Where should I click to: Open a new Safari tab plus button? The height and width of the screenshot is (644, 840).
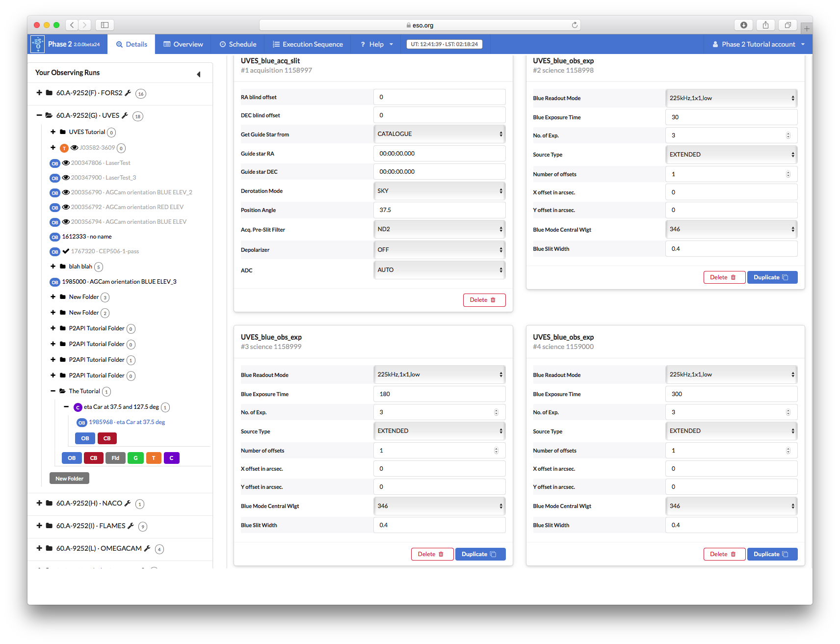[x=807, y=28]
